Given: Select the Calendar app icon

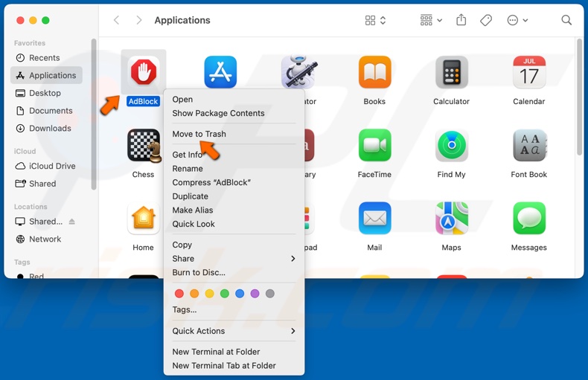Looking at the screenshot, I should [528, 73].
